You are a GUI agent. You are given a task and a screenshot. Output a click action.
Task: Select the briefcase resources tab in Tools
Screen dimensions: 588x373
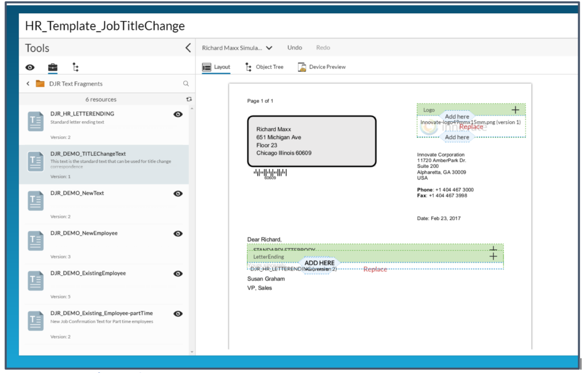[53, 67]
